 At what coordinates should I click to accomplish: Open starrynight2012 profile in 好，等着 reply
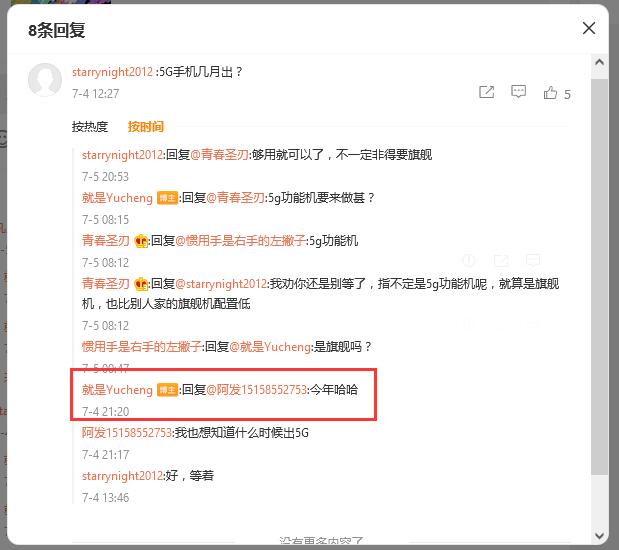click(122, 476)
